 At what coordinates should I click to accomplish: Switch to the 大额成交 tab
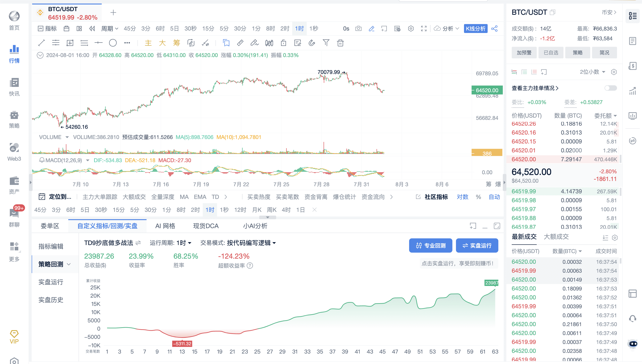click(x=556, y=237)
